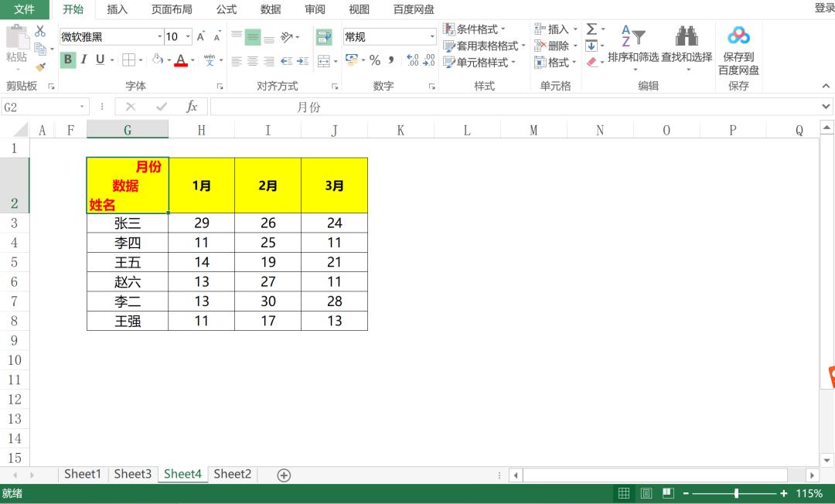
Task: Switch to the Sheet2 worksheet tab
Action: click(232, 474)
